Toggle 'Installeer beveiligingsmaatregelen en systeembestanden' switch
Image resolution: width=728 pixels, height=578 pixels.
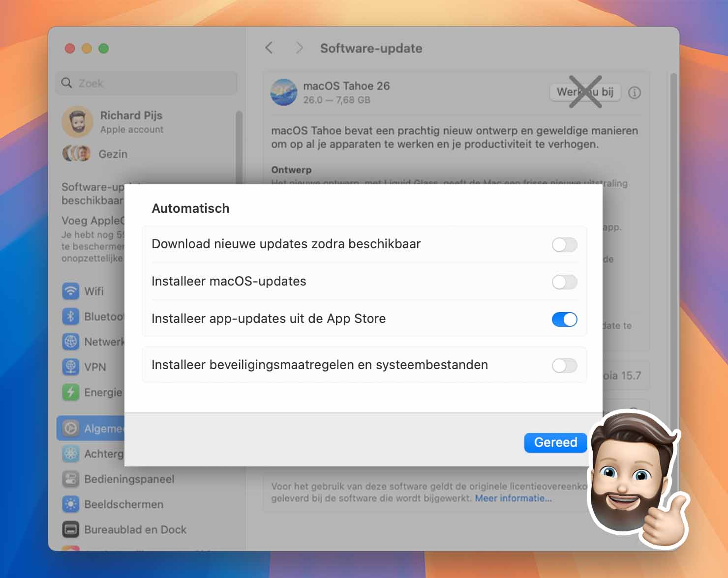point(564,366)
